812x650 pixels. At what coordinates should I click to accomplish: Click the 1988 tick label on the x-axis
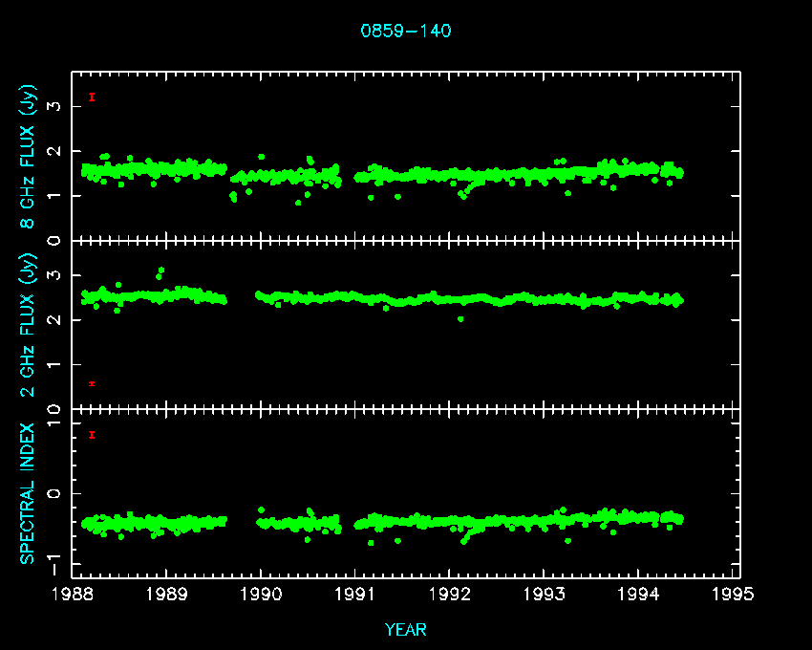tap(73, 595)
